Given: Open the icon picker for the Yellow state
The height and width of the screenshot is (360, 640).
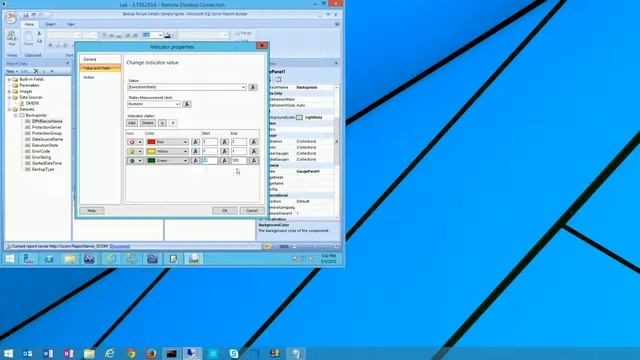Looking at the screenshot, I should point(140,151).
